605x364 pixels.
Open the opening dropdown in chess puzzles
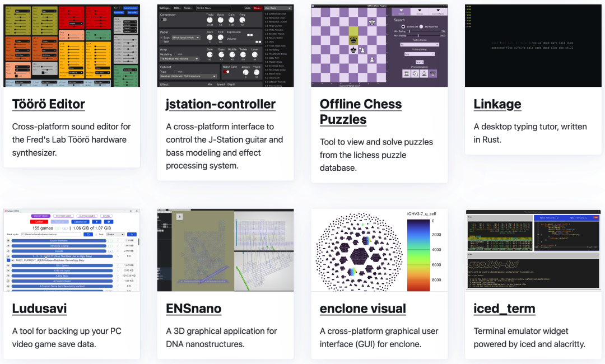click(x=420, y=54)
